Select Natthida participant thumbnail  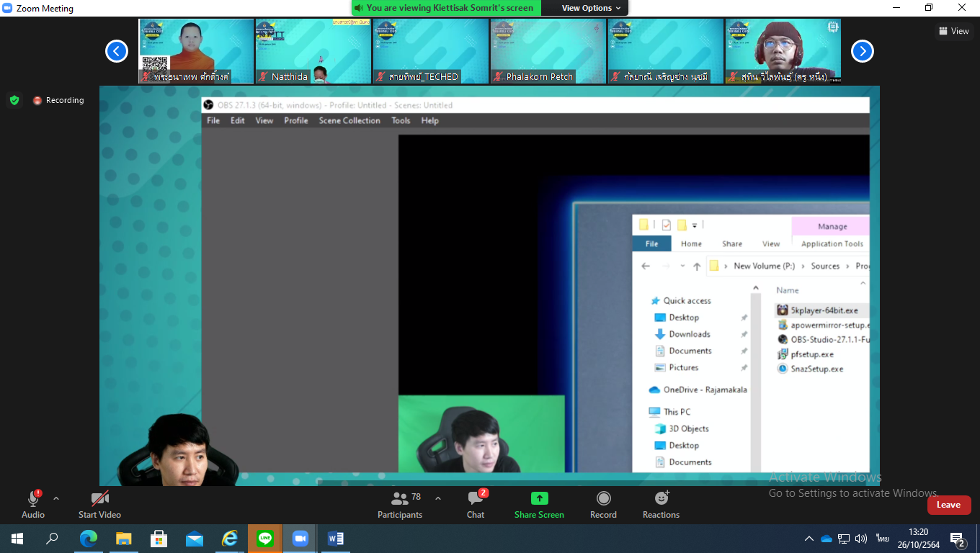pos(313,51)
